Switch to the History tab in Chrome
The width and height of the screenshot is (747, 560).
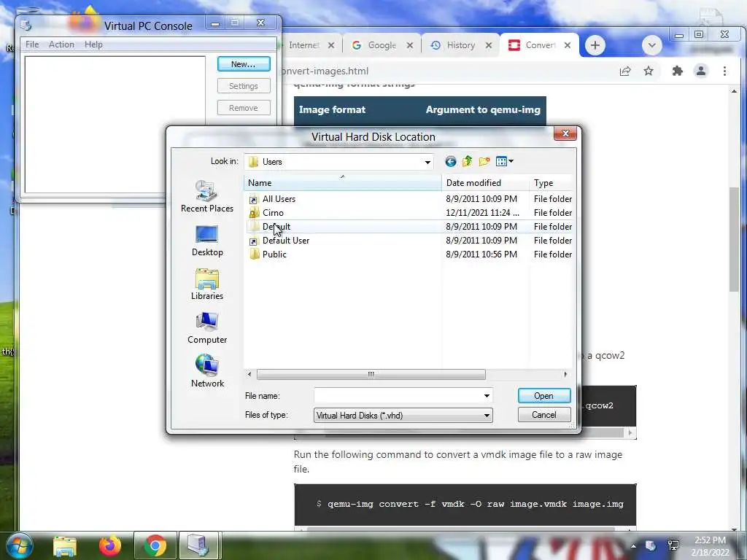pos(460,45)
